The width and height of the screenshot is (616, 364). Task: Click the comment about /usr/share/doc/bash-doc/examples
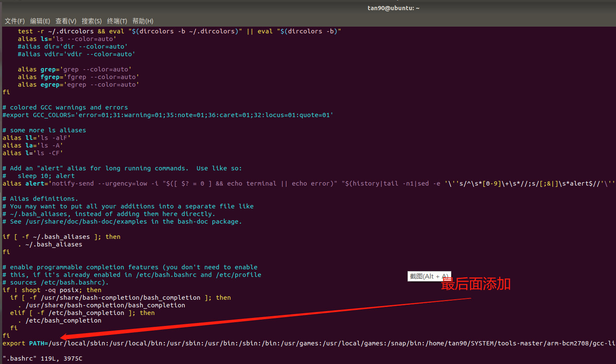(x=122, y=222)
